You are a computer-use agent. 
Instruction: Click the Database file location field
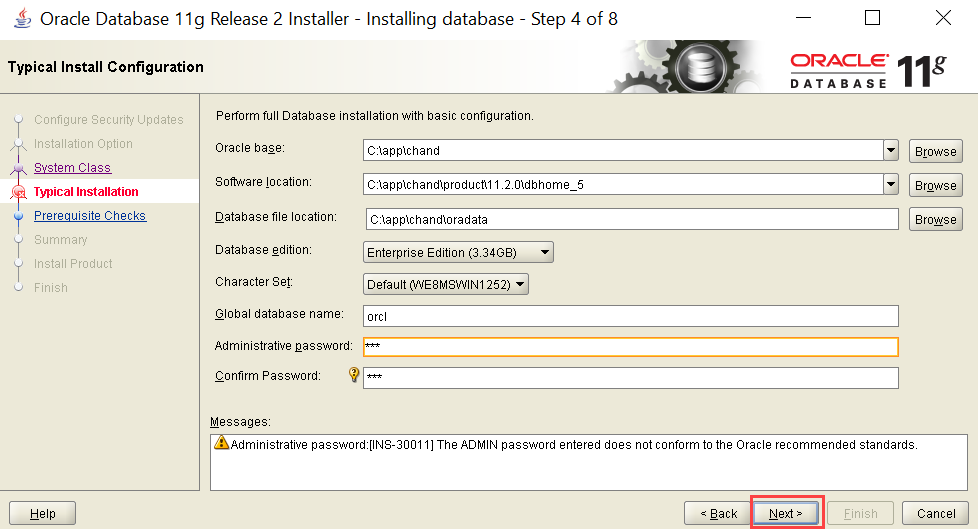632,219
